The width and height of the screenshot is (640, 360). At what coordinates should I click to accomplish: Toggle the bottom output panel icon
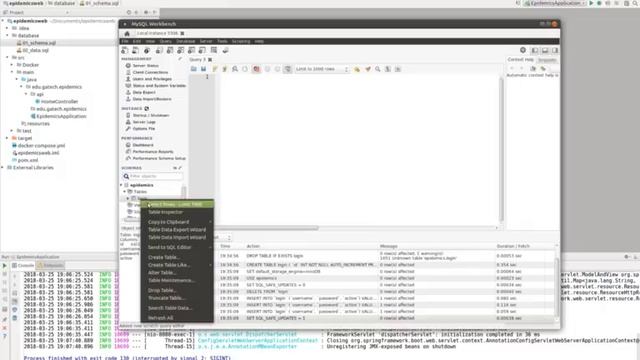point(545,51)
